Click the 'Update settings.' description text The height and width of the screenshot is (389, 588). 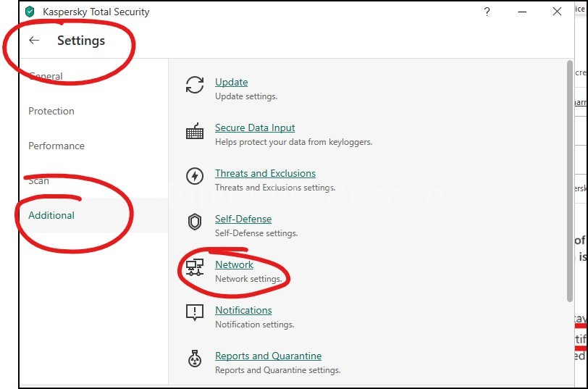point(246,96)
